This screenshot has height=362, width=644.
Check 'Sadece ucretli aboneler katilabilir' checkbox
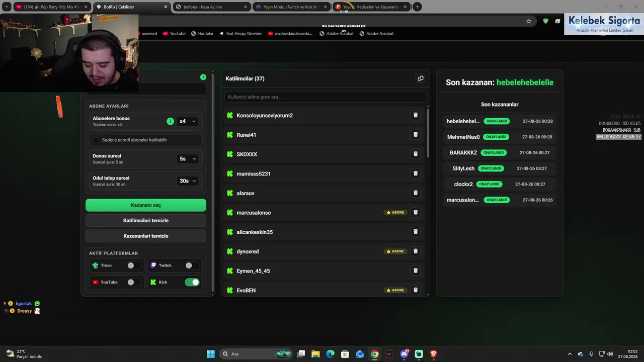[x=96, y=140]
